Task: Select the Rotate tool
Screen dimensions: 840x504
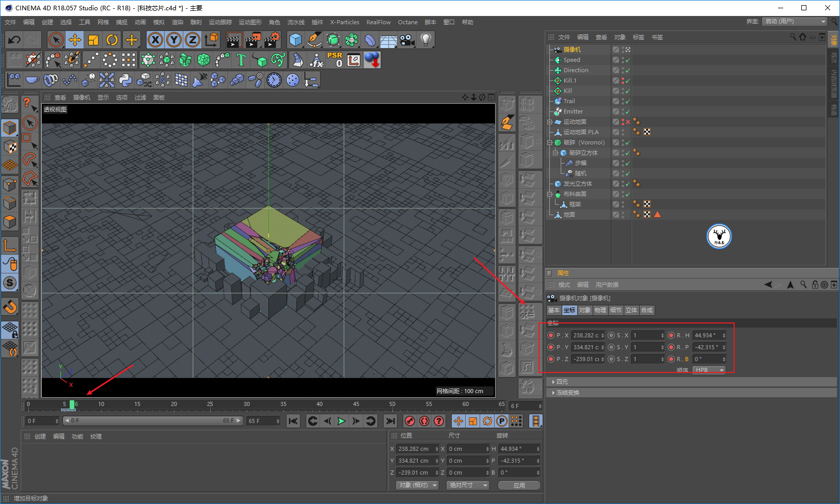Action: pyautogui.click(x=112, y=40)
